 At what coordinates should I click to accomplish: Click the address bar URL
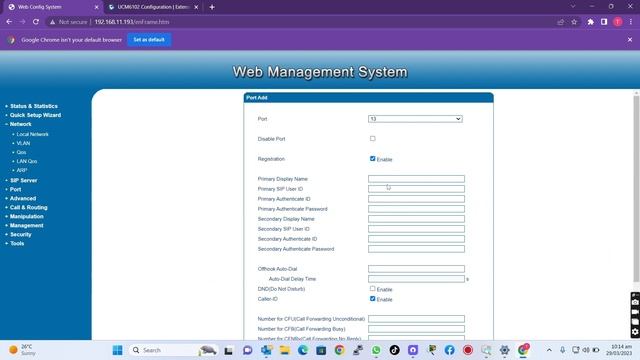coord(132,22)
